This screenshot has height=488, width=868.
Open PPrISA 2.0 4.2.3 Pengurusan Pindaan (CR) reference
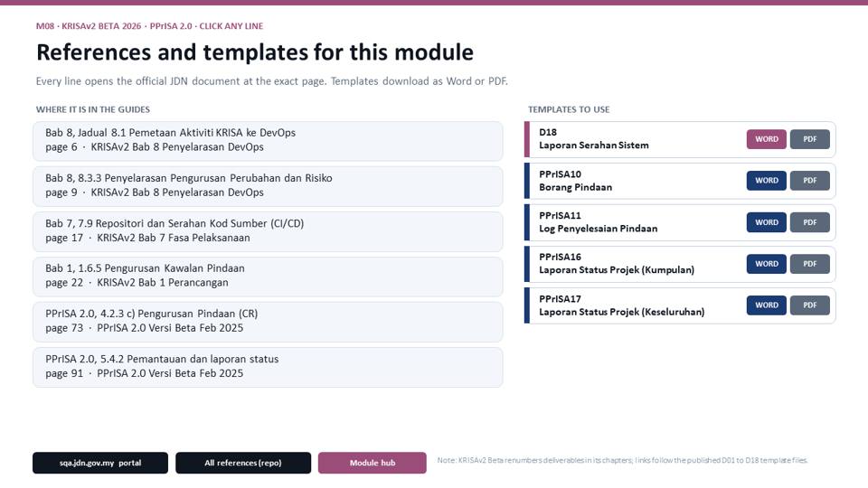pyautogui.click(x=268, y=322)
